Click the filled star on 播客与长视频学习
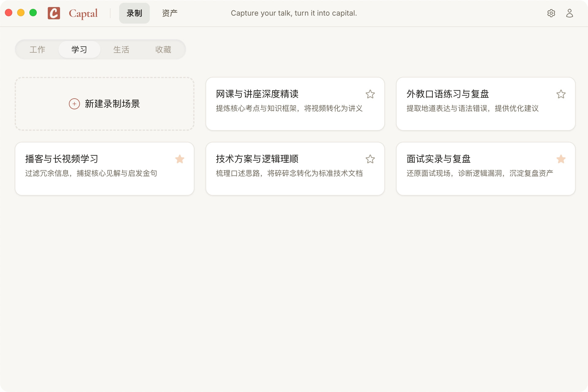The width and height of the screenshot is (588, 392). click(x=180, y=159)
